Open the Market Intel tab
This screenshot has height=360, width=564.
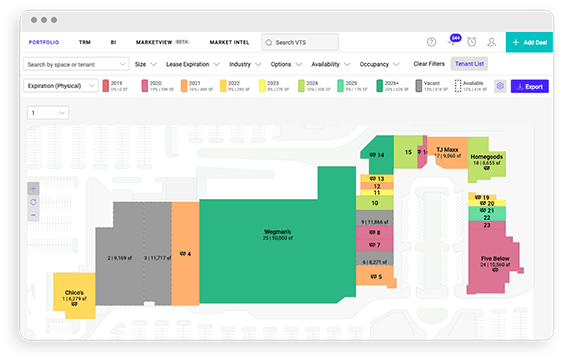point(229,42)
